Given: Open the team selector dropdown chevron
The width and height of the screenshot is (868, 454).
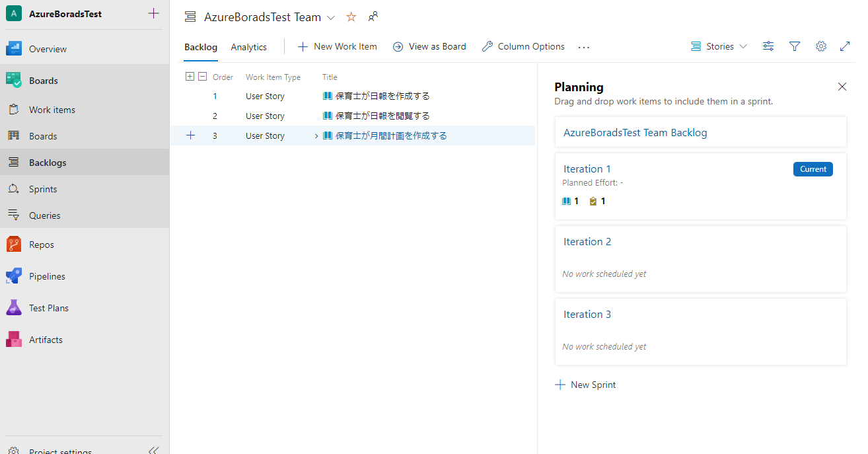Looking at the screenshot, I should [x=331, y=17].
